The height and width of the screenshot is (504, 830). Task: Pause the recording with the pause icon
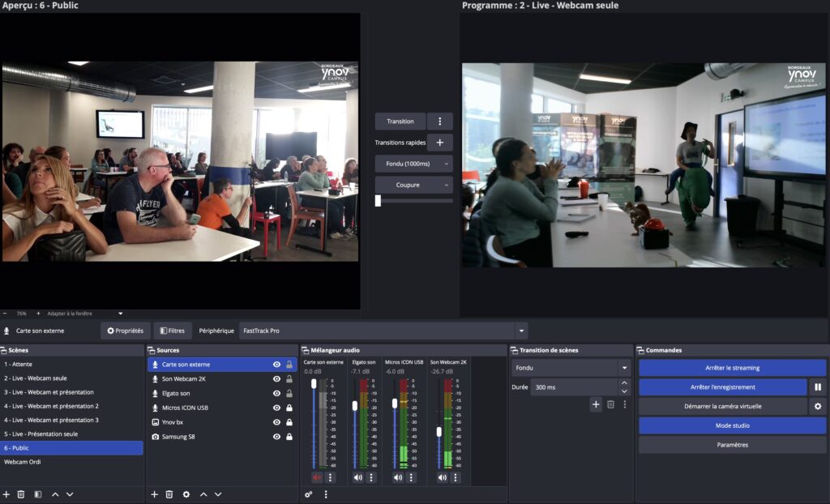(818, 387)
